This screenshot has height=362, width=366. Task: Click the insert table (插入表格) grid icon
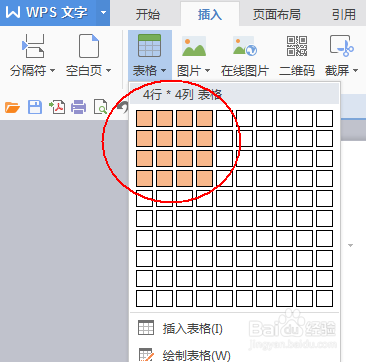click(146, 328)
